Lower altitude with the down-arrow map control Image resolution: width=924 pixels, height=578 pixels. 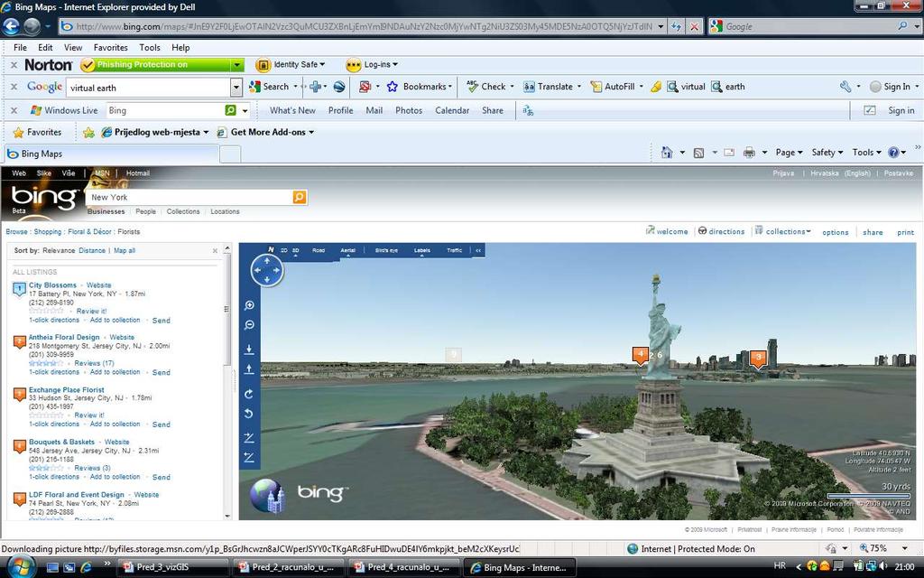click(249, 350)
